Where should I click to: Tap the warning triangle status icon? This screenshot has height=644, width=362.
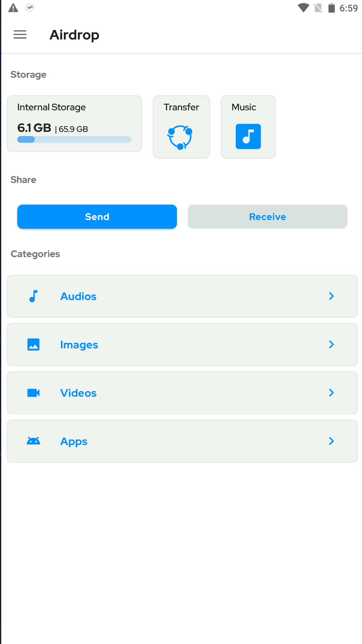[x=13, y=8]
